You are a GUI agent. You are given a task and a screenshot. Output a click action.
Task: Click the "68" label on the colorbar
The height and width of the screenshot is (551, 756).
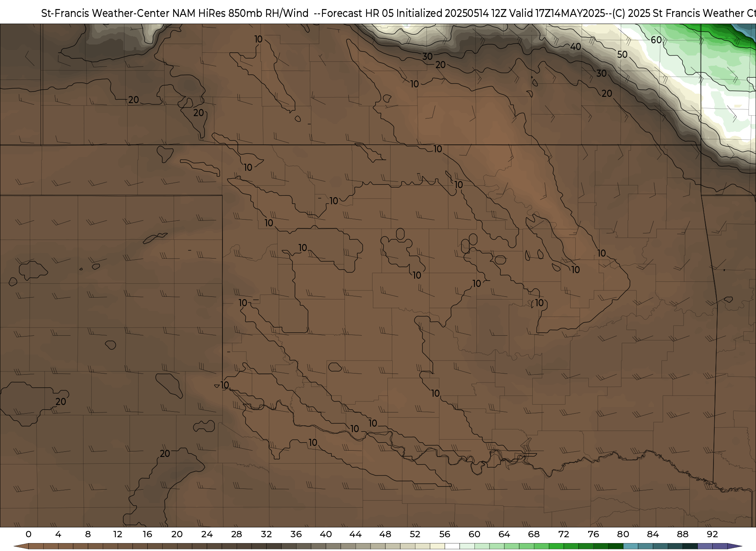[x=534, y=534]
